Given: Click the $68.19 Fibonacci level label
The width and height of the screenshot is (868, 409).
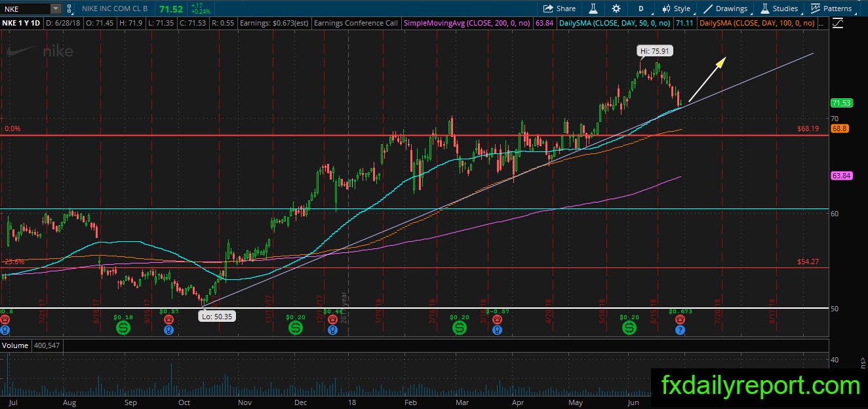Looking at the screenshot, I should click(x=808, y=129).
